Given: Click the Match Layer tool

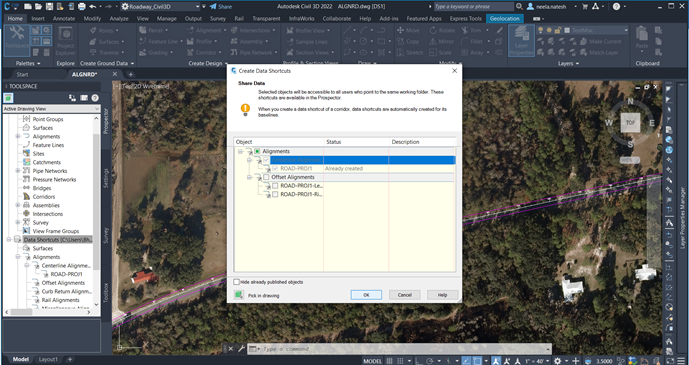Looking at the screenshot, I should coord(599,52).
